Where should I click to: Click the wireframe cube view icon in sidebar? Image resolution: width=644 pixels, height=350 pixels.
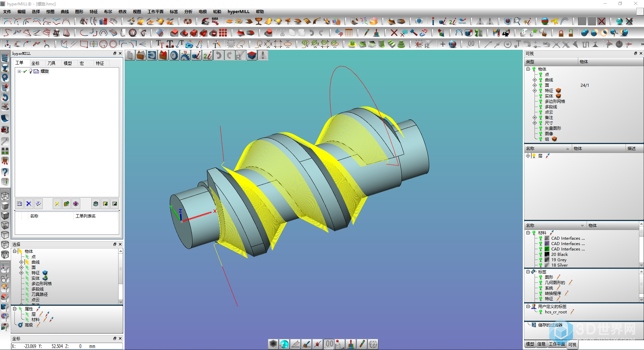(x=5, y=196)
